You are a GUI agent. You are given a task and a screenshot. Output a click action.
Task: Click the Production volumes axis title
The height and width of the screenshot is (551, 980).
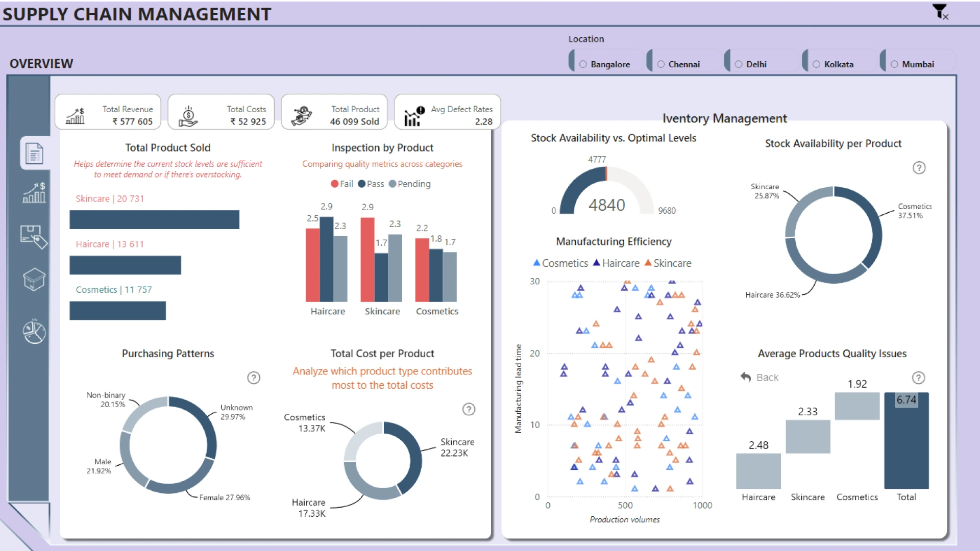click(x=625, y=519)
